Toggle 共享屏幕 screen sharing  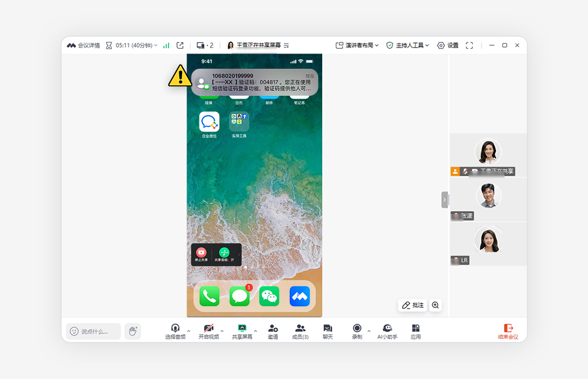pos(242,332)
